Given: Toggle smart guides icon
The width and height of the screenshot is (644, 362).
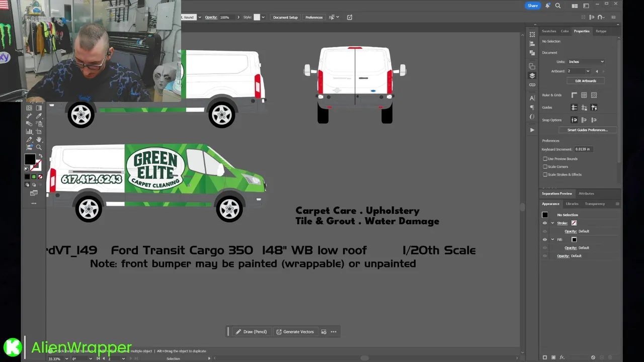Looking at the screenshot, I should click(x=594, y=107).
